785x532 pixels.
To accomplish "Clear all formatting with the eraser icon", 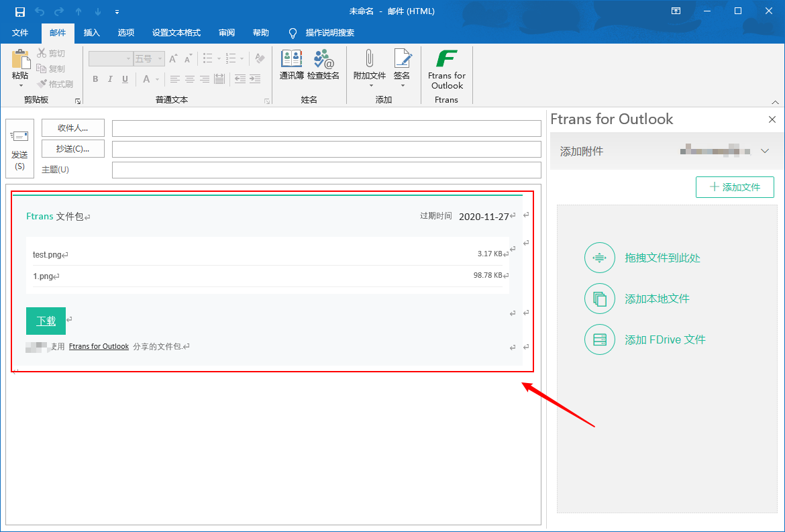I will (x=260, y=59).
